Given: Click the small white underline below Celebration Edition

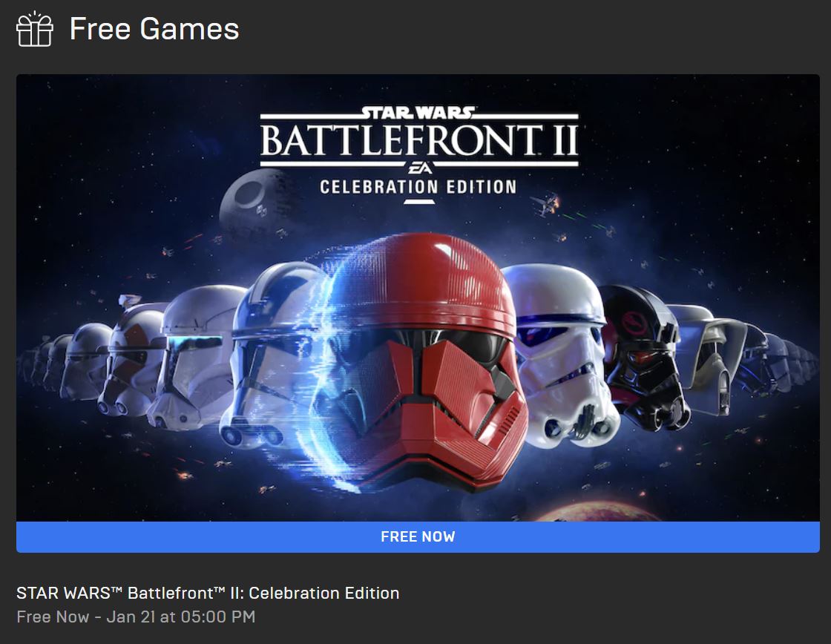Looking at the screenshot, I should [x=419, y=201].
